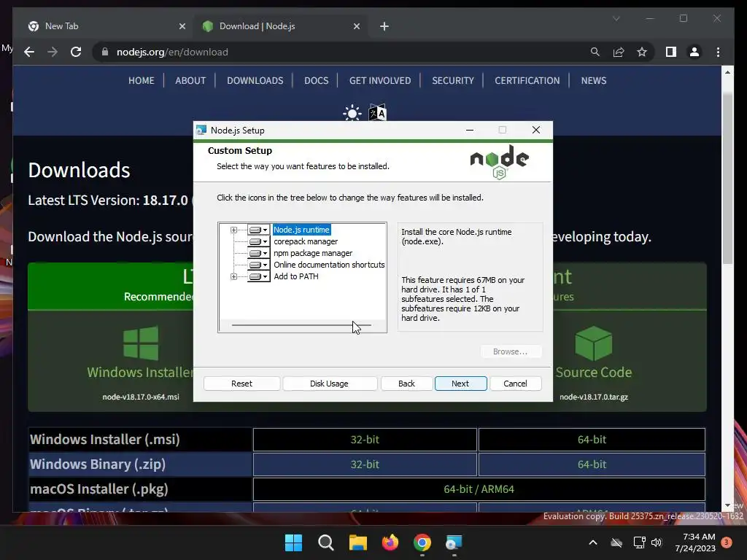Click the Windows Installer logo download

point(141,343)
